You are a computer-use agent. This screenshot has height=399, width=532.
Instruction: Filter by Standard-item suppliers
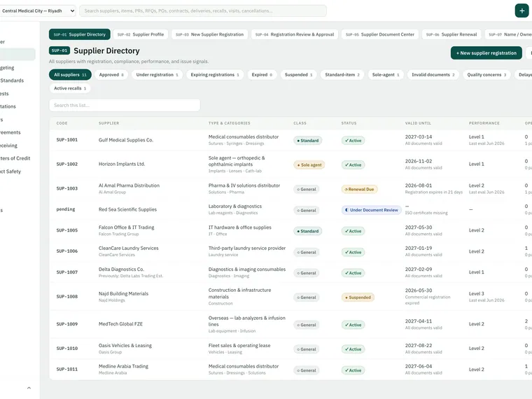coord(342,75)
